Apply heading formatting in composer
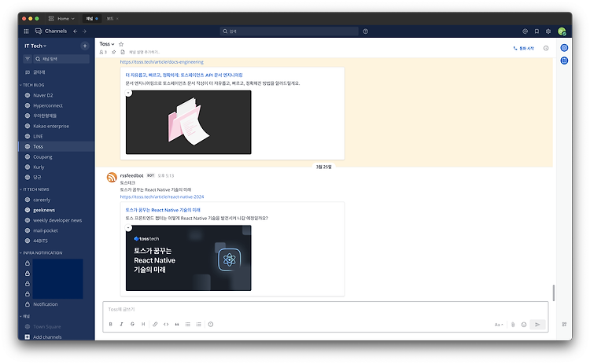 tap(143, 324)
